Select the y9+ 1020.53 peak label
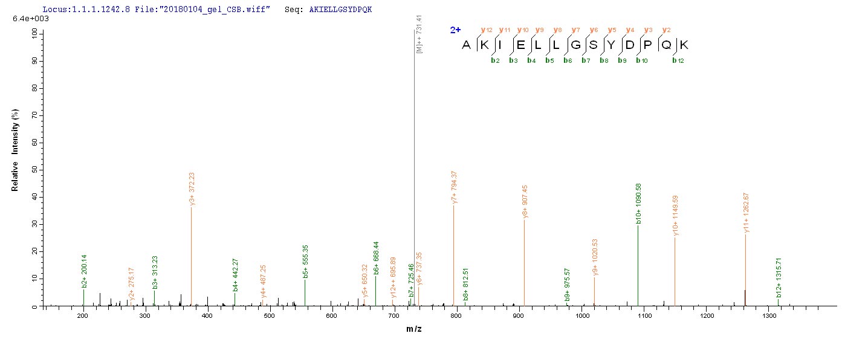The width and height of the screenshot is (868, 342). click(x=595, y=257)
